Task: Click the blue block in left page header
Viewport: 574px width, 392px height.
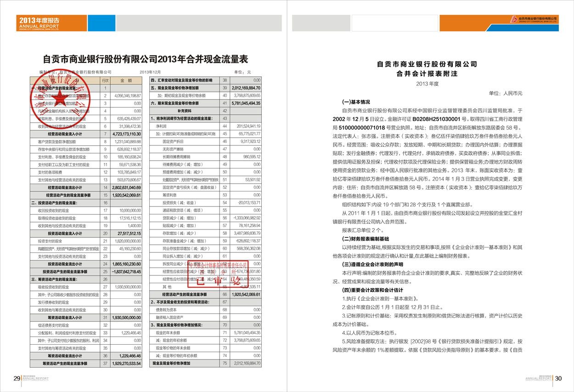Action: 101,23
